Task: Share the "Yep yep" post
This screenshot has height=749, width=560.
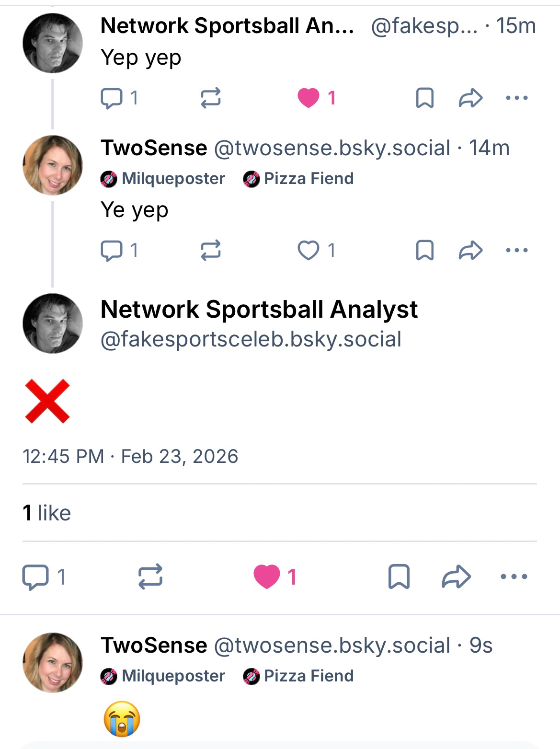Action: tap(470, 98)
